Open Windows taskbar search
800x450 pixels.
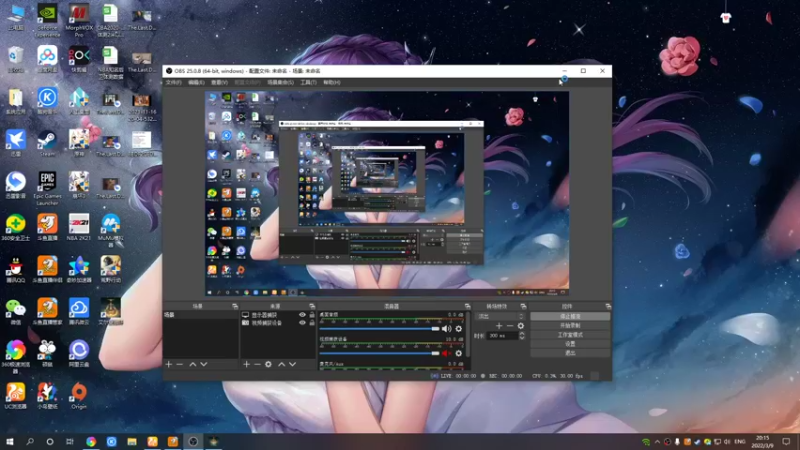click(30, 441)
